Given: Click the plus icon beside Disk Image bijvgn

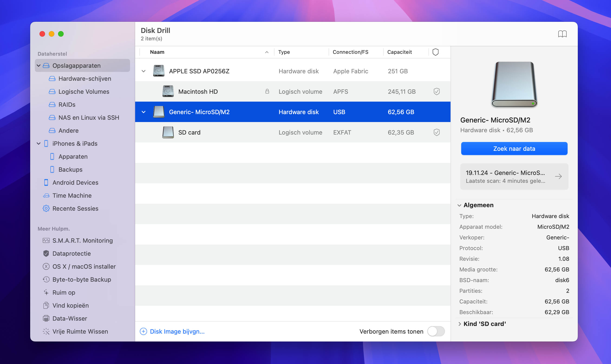Looking at the screenshot, I should pos(143,331).
